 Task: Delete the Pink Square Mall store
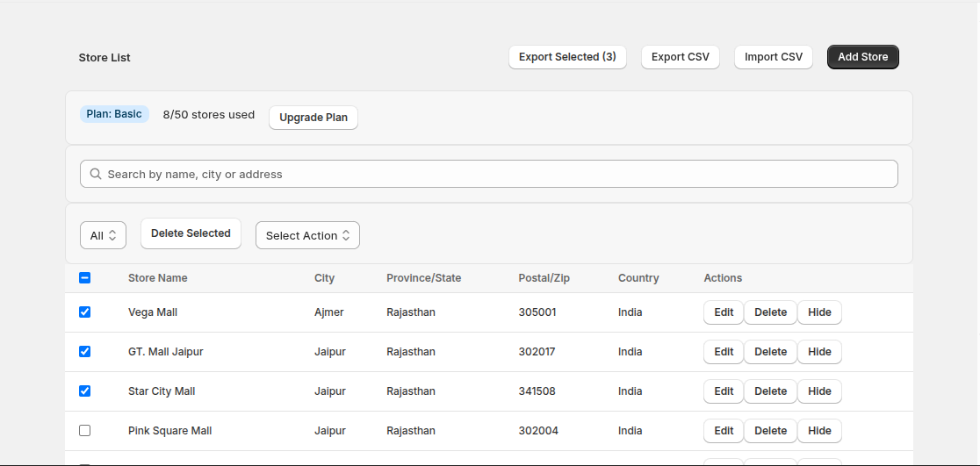[x=770, y=430]
